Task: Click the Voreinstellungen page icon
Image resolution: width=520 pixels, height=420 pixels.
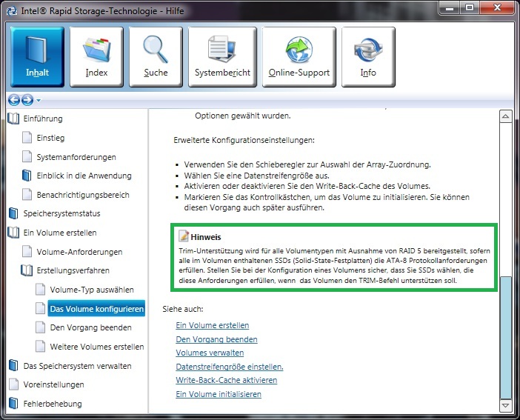Action: coord(13,384)
